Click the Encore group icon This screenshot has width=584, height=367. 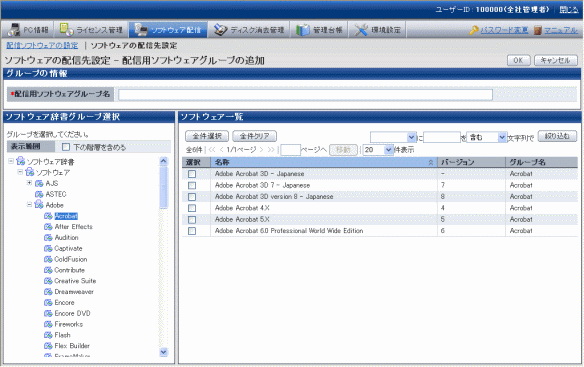(48, 302)
